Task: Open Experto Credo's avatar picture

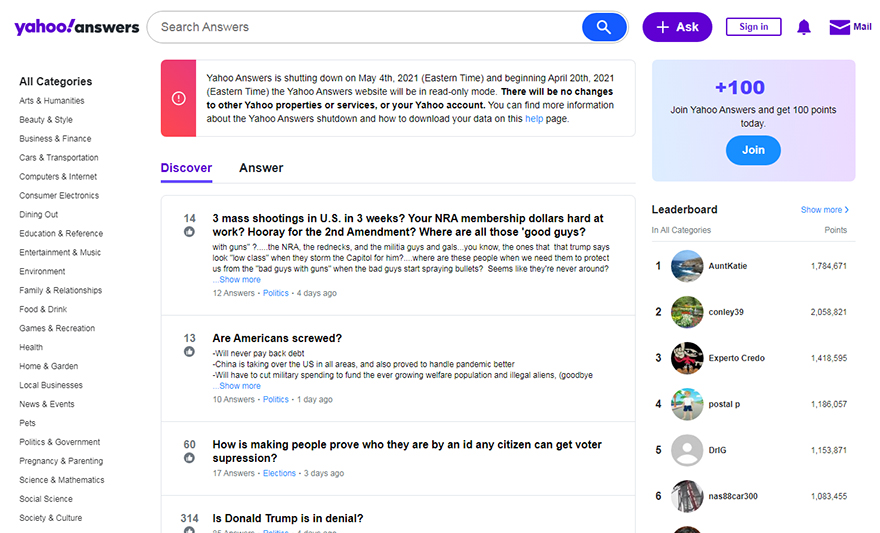Action: coord(687,358)
